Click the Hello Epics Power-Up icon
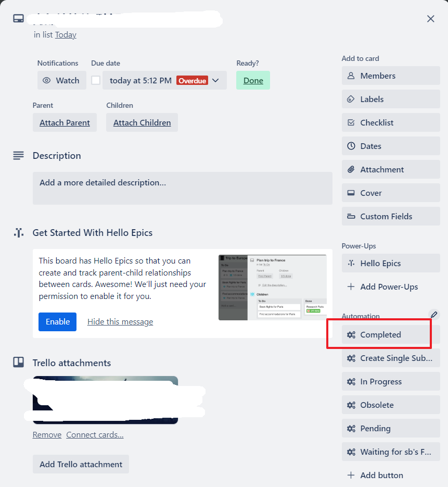The width and height of the screenshot is (448, 487). [351, 264]
